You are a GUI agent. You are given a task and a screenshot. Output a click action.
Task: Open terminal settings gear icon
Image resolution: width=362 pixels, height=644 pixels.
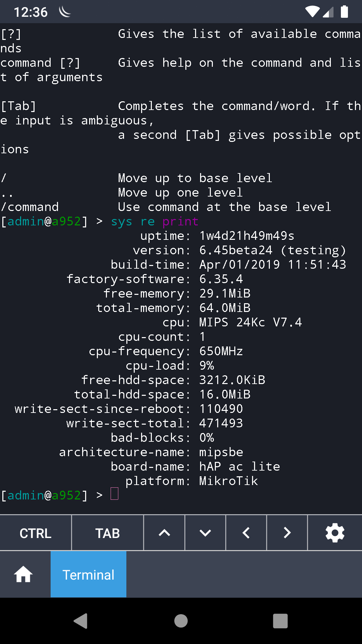point(335,533)
